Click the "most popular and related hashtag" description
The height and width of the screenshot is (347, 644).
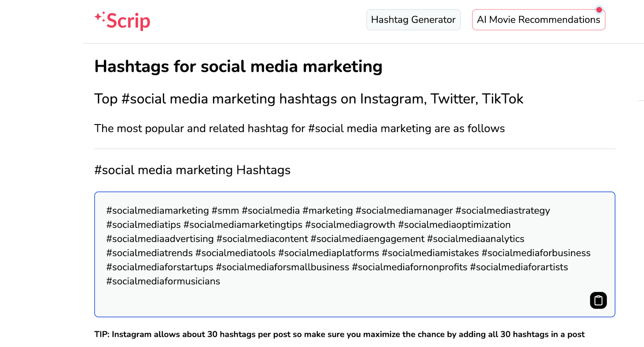(300, 128)
